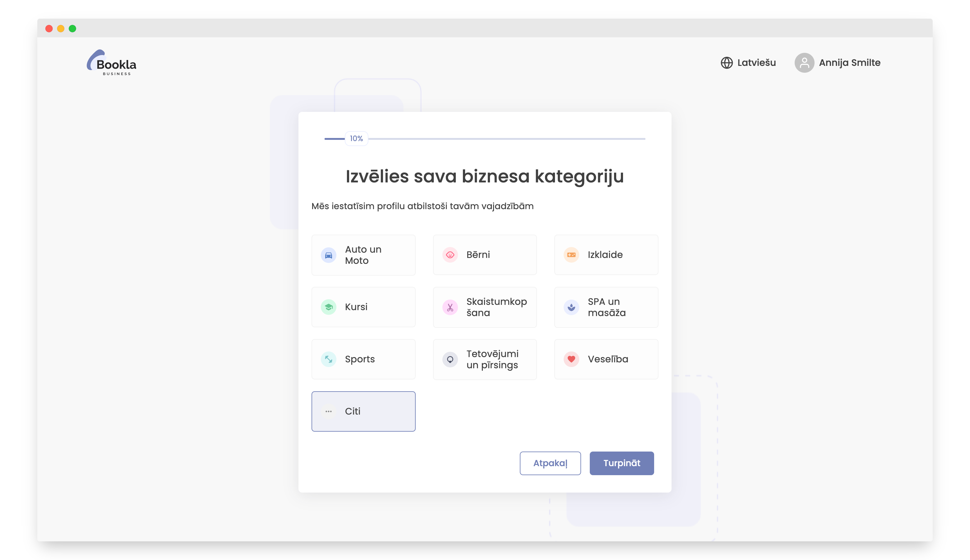This screenshot has height=560, width=970.
Task: Click the Veselība heart icon
Action: [x=571, y=359]
